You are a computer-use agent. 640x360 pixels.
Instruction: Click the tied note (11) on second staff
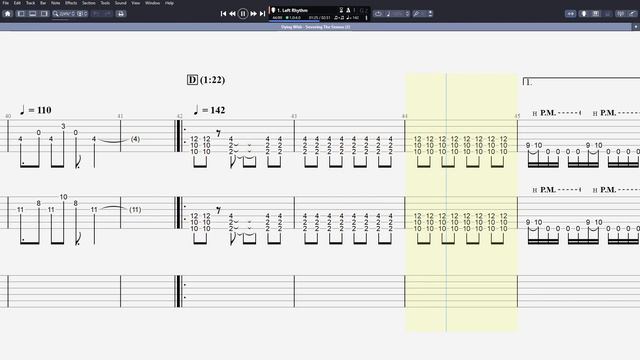point(135,210)
